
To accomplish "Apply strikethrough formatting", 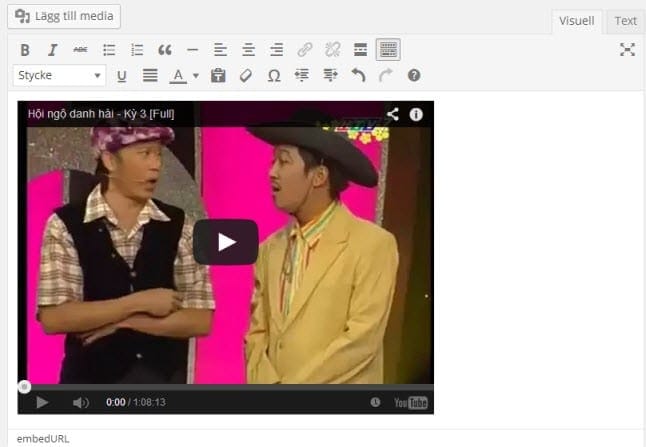I will [80, 50].
